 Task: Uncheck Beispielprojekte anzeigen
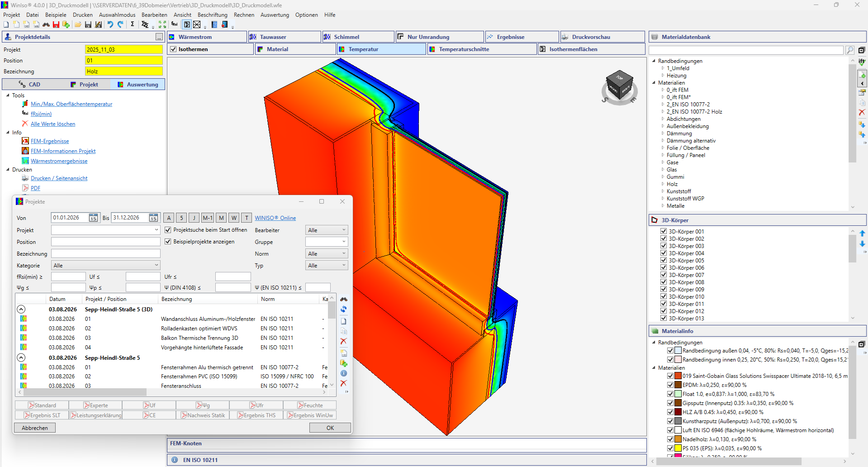[168, 242]
